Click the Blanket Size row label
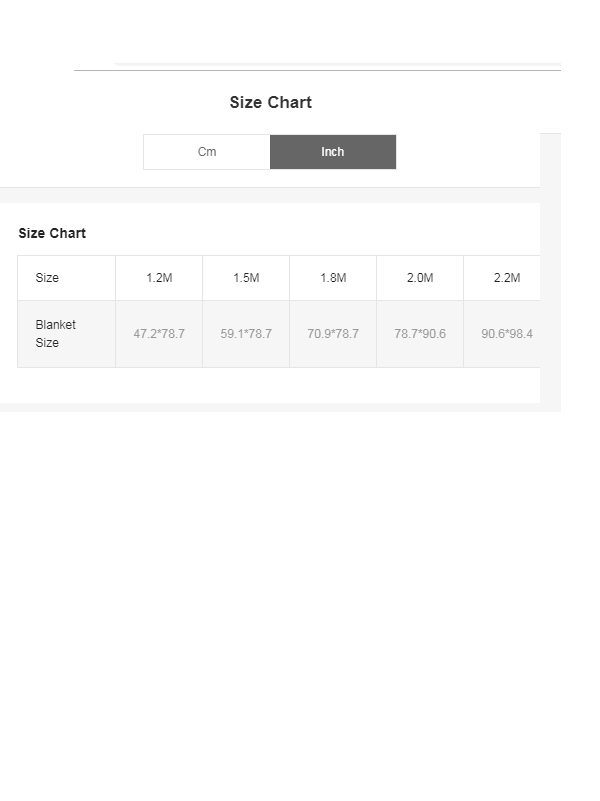600x801 pixels. tap(56, 334)
